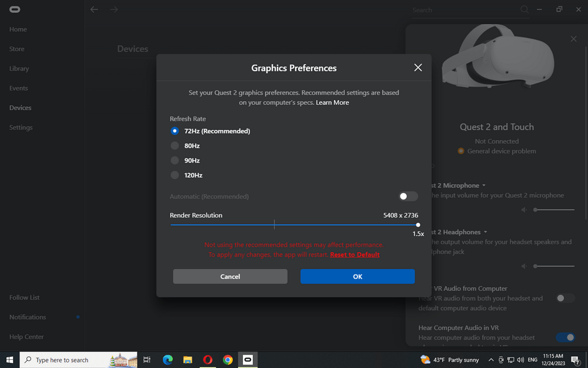The image size is (588, 368).
Task: Click the Oculus app taskbar icon
Action: click(x=248, y=360)
